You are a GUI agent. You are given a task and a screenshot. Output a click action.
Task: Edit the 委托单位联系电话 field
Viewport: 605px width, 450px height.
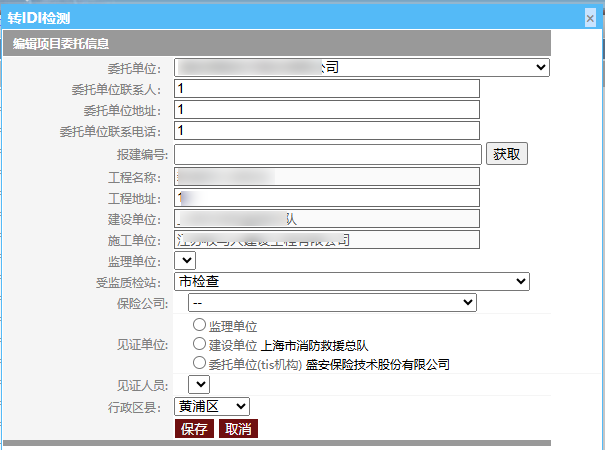point(327,131)
